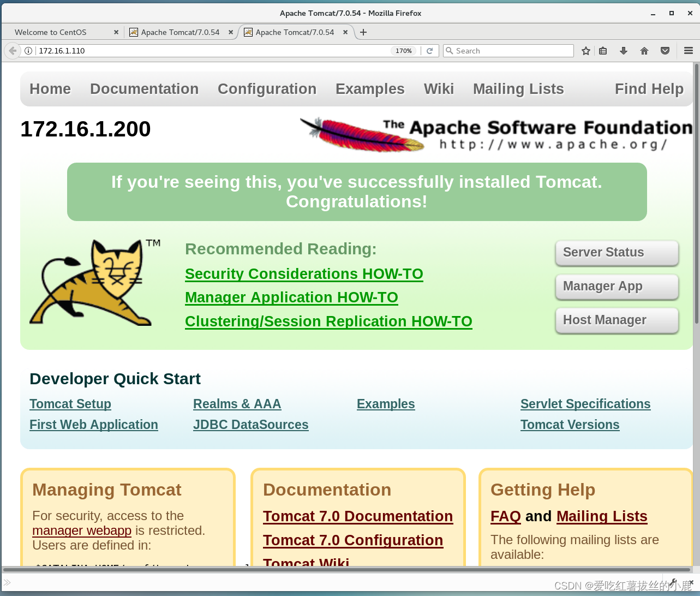Open Tomcat 7.0 Configuration link

[353, 540]
